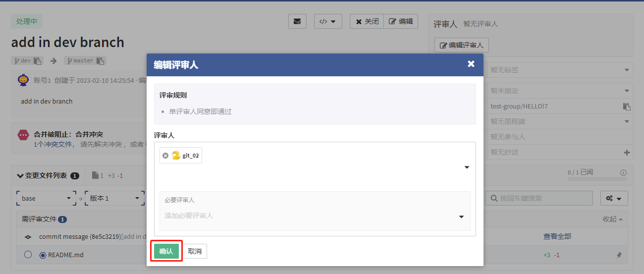Pin the README.md file row
644x274 pixels.
pyautogui.click(x=619, y=255)
